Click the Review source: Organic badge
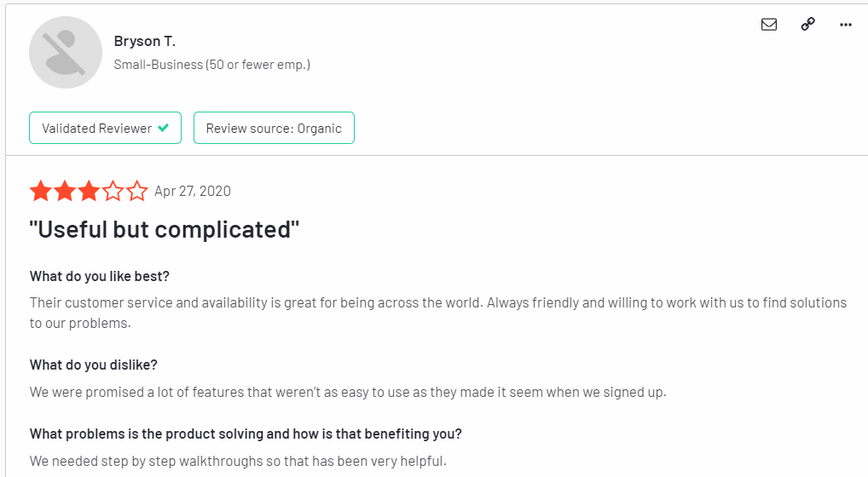 (x=274, y=128)
